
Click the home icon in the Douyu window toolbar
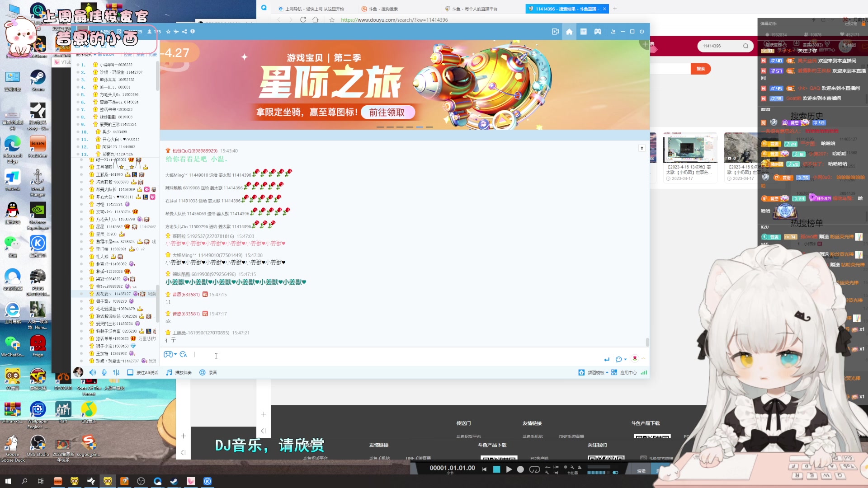tap(569, 32)
